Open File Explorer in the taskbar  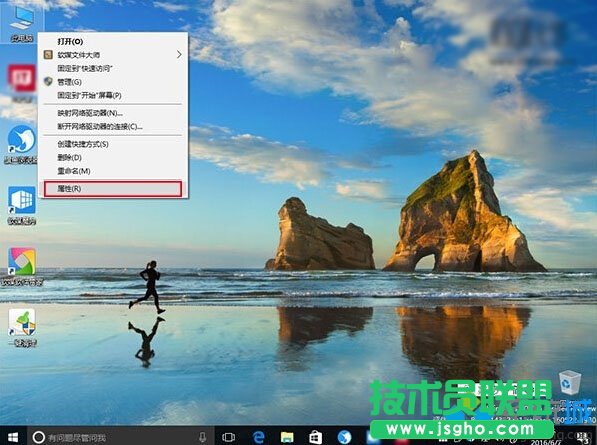287,437
